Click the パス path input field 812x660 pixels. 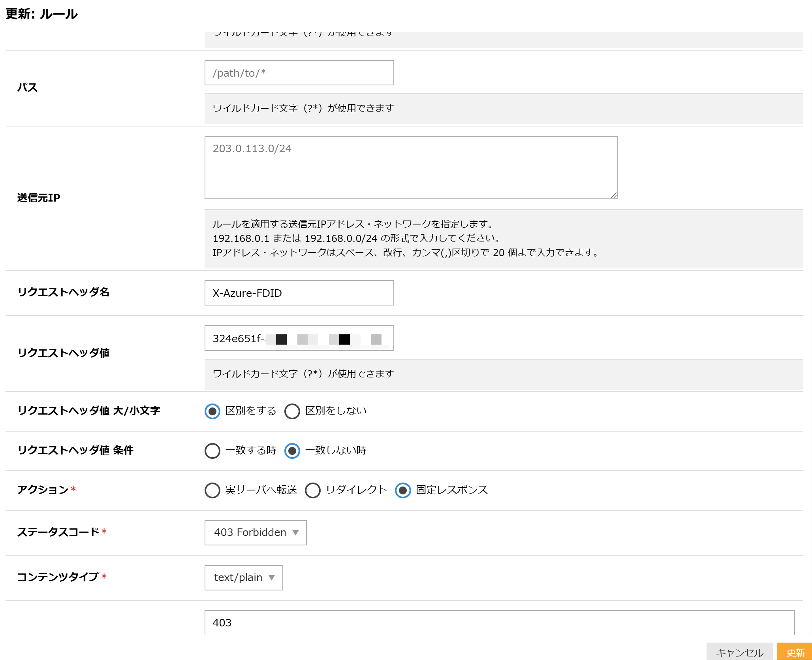299,73
